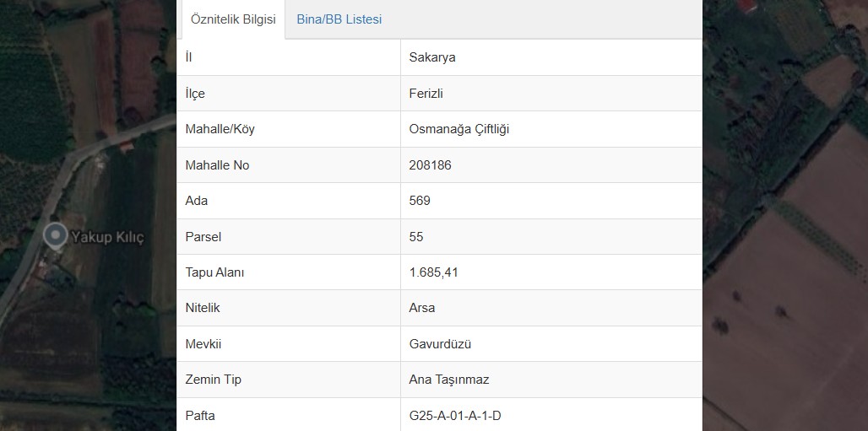
Task: Click the Mahalle/Köy row label
Action: click(220, 129)
